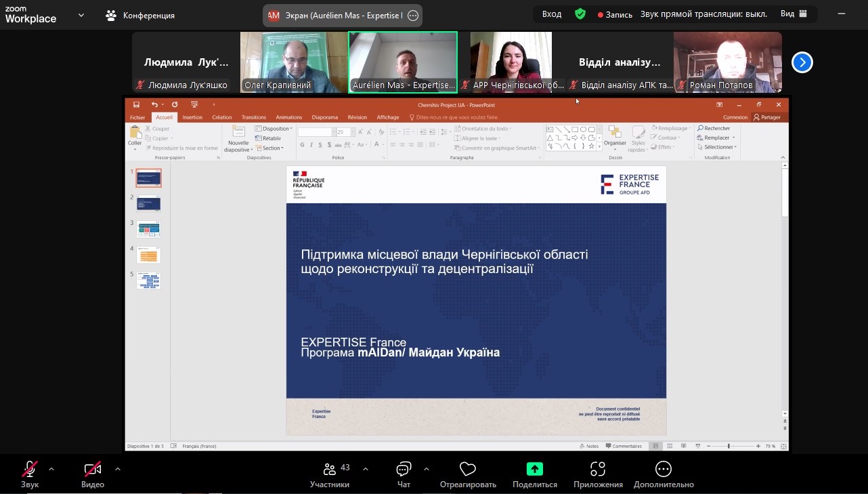Click the font size box showing 29
Screen dimensions: 868x494
(345, 132)
